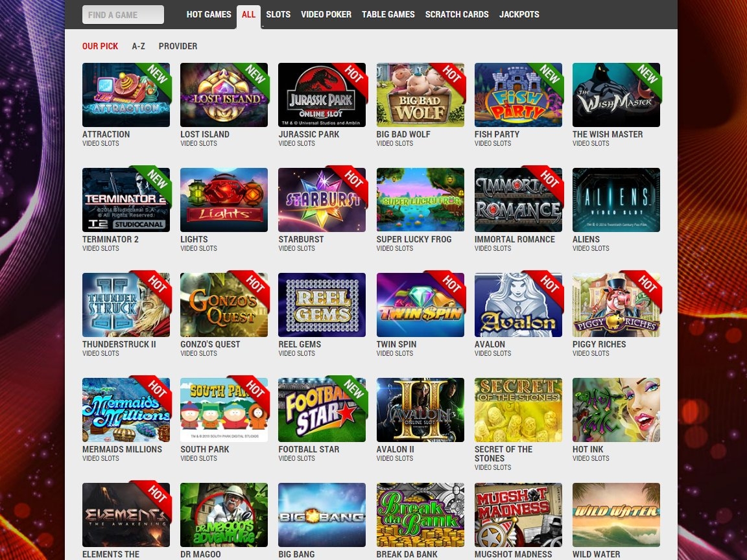Show the Table Games category
This screenshot has width=747, height=560.
pyautogui.click(x=388, y=14)
